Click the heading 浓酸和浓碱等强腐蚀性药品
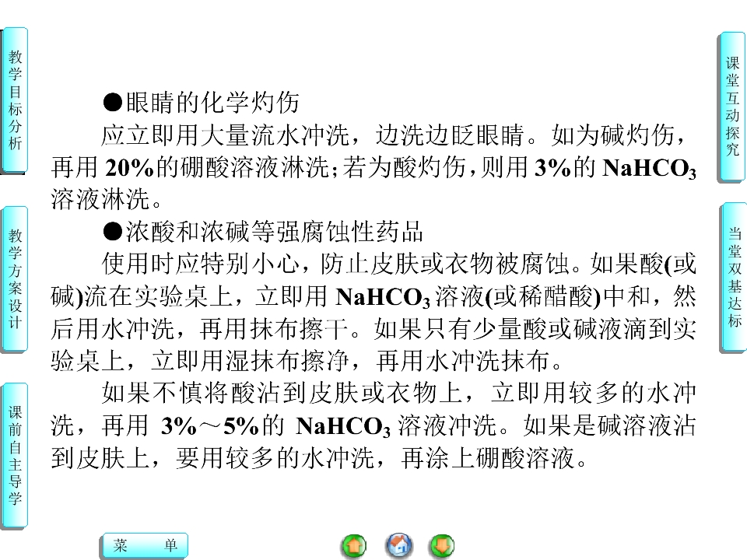This screenshot has width=747, height=560. tap(275, 232)
